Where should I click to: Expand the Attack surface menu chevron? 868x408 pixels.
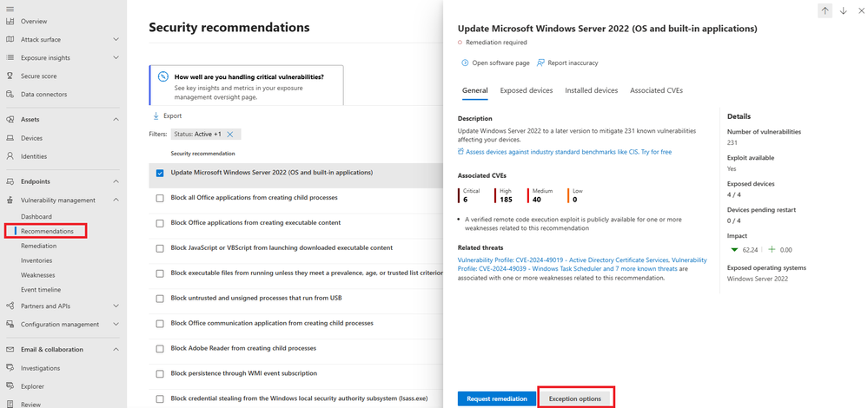point(116,39)
